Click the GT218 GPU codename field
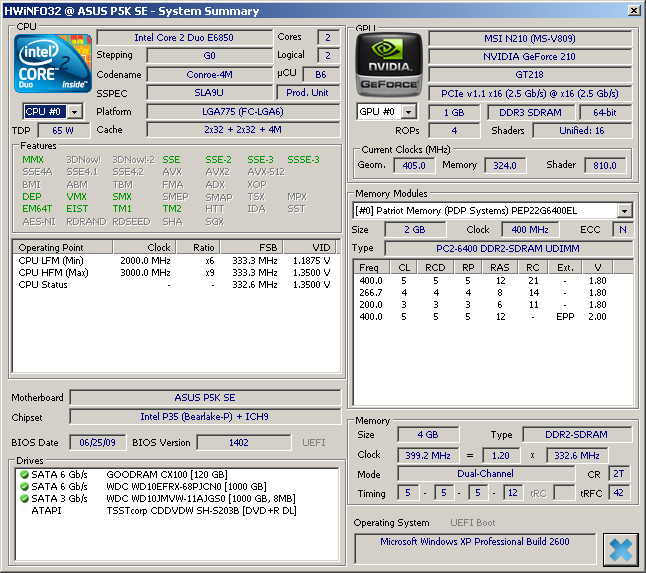The image size is (646, 573). pyautogui.click(x=530, y=75)
